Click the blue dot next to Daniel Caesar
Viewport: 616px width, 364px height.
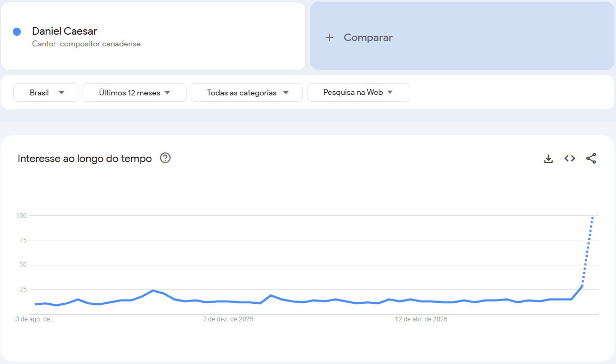click(17, 32)
